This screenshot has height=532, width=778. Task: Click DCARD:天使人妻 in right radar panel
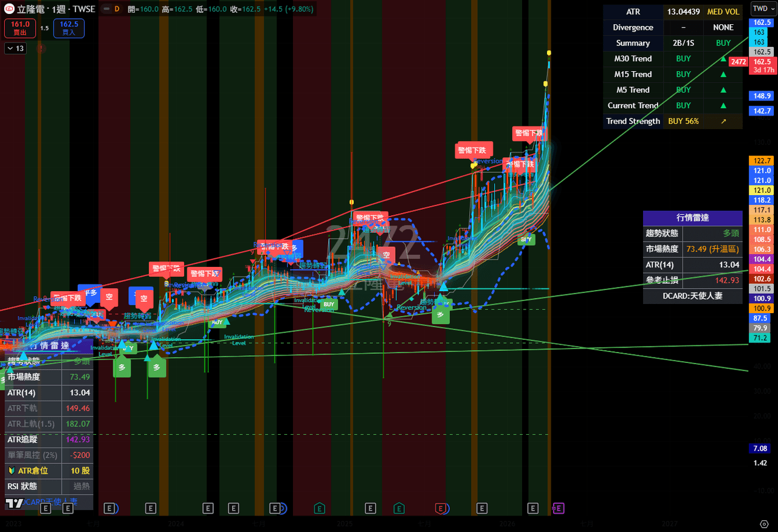point(692,296)
